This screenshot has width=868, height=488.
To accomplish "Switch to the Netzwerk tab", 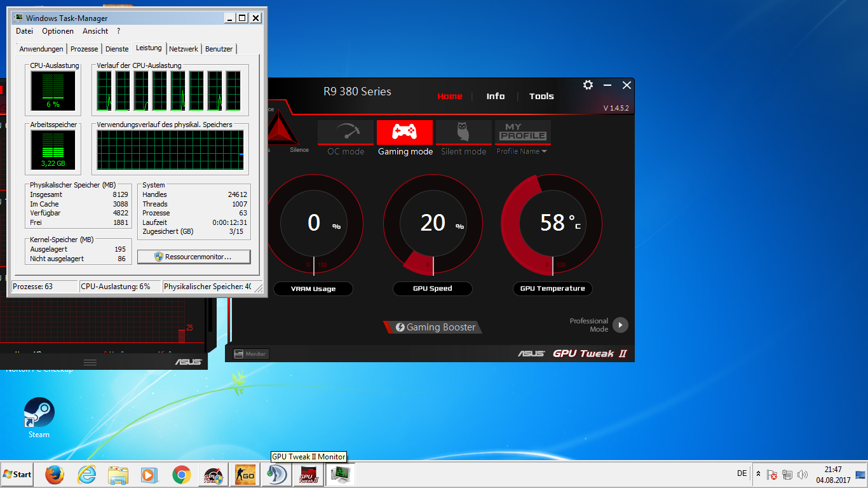I will [184, 49].
